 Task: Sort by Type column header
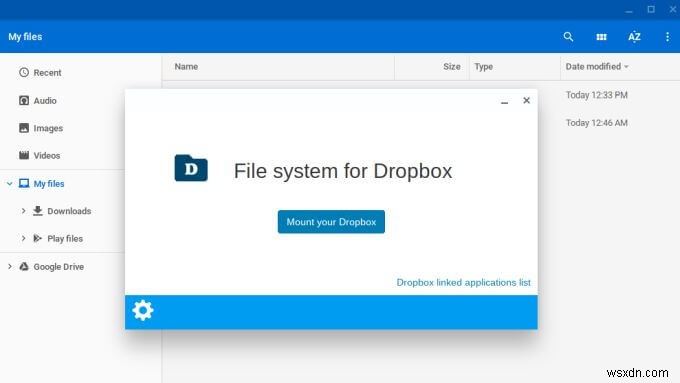point(484,66)
